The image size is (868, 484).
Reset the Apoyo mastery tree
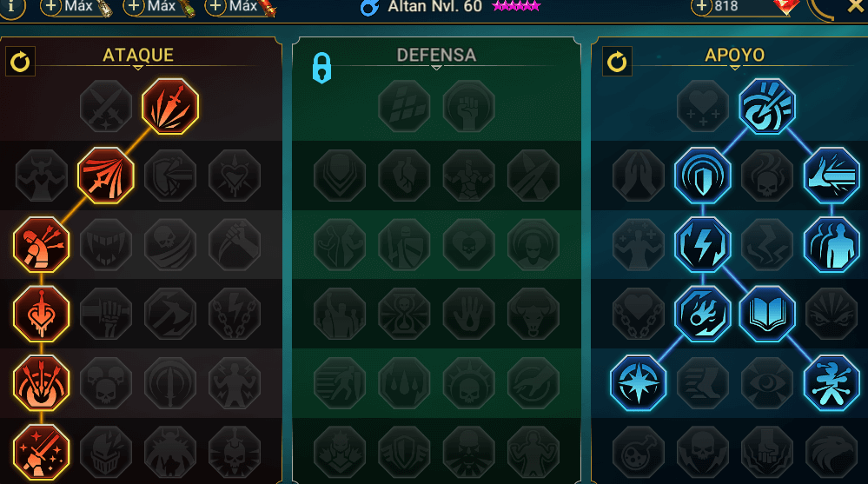pos(617,62)
